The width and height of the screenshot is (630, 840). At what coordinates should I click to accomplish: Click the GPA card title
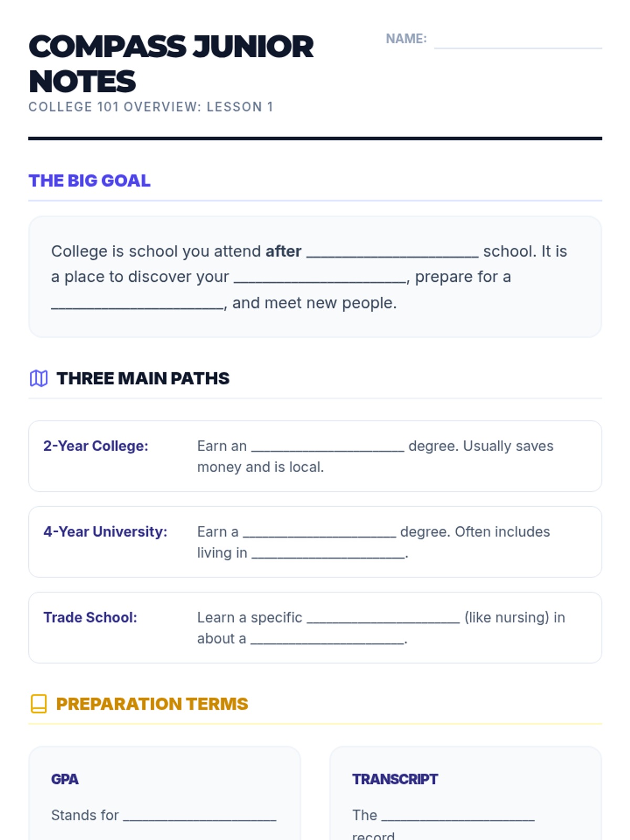point(65,779)
